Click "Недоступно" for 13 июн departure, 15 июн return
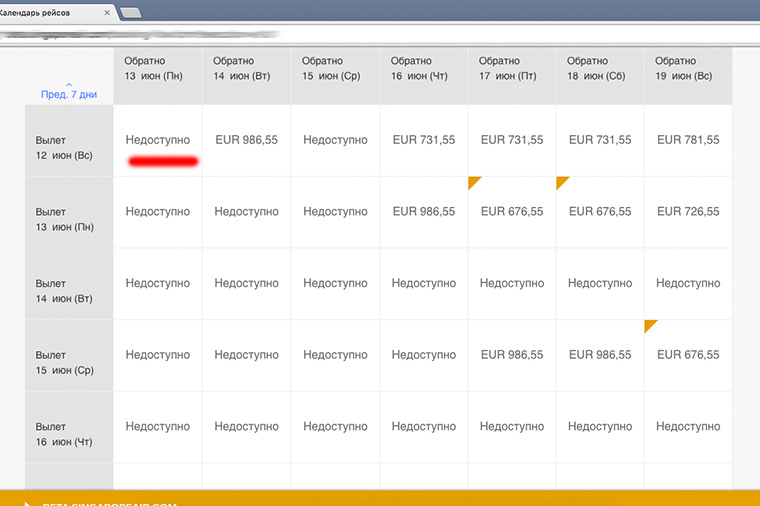The image size is (760, 506). [335, 212]
